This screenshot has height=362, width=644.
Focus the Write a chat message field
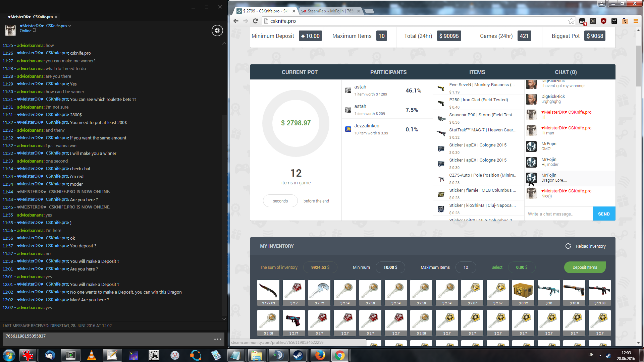(x=558, y=214)
